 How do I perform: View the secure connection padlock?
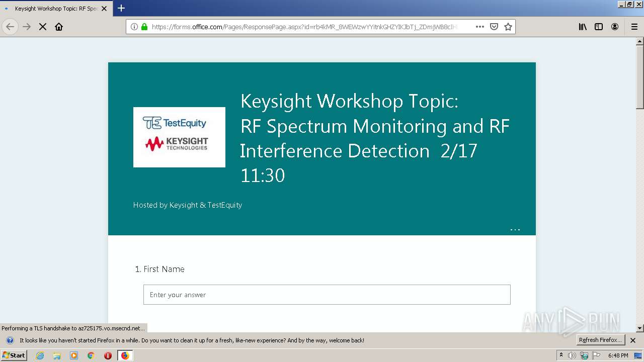coord(144,27)
